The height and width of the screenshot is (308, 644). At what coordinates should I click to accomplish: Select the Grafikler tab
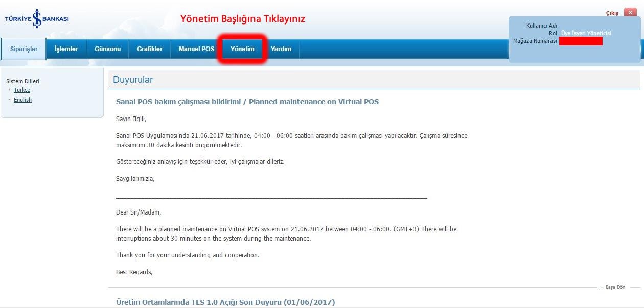(x=150, y=49)
